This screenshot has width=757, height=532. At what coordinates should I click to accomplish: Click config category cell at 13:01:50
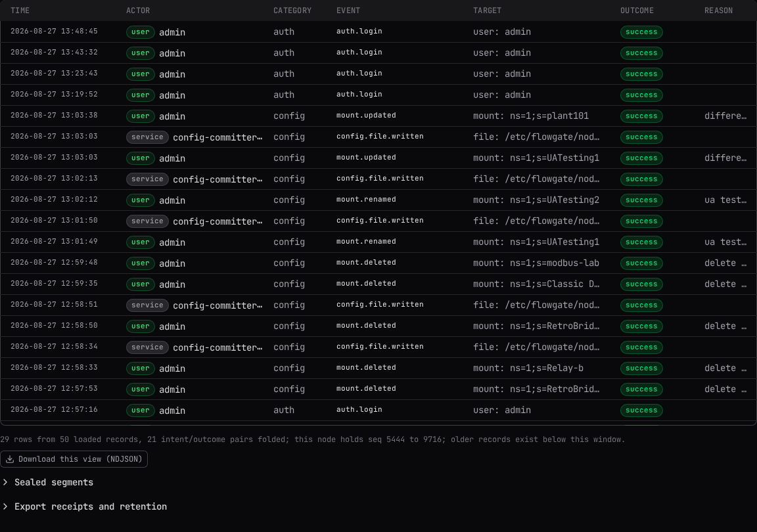tap(288, 221)
